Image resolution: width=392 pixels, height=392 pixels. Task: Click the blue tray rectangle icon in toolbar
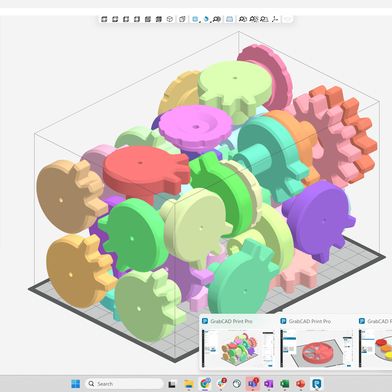229,19
